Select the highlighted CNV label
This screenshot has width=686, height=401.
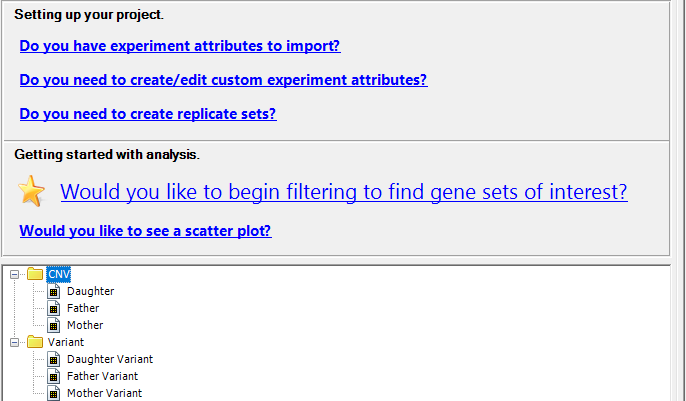pos(59,274)
